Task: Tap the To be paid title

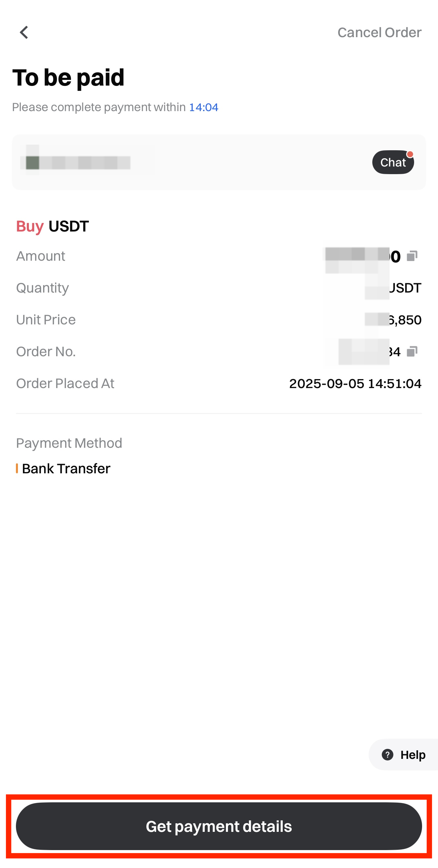Action: point(68,78)
